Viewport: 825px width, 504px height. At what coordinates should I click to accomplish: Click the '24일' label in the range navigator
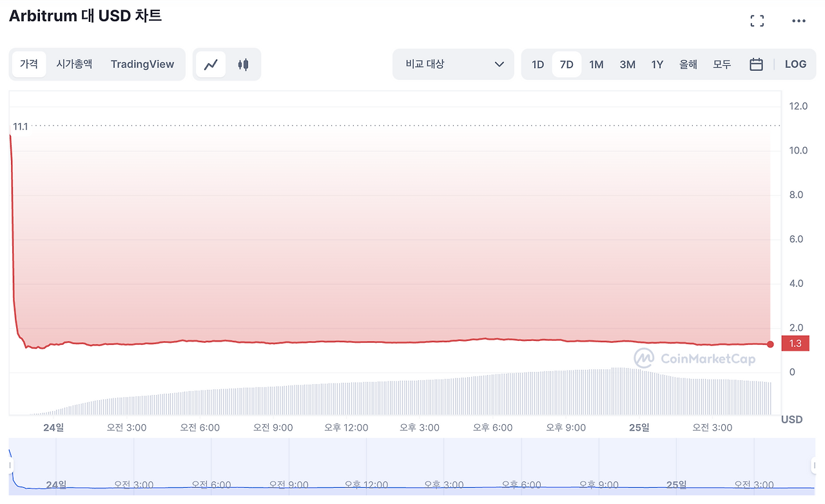tap(56, 485)
